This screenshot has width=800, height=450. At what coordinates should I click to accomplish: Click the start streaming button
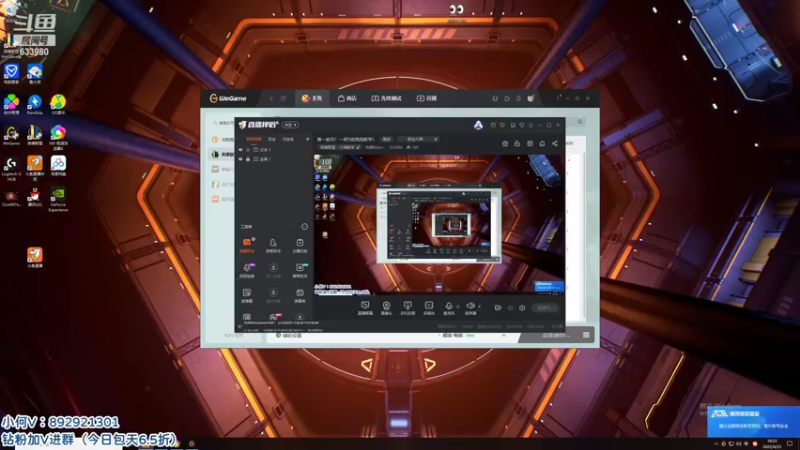coord(544,308)
